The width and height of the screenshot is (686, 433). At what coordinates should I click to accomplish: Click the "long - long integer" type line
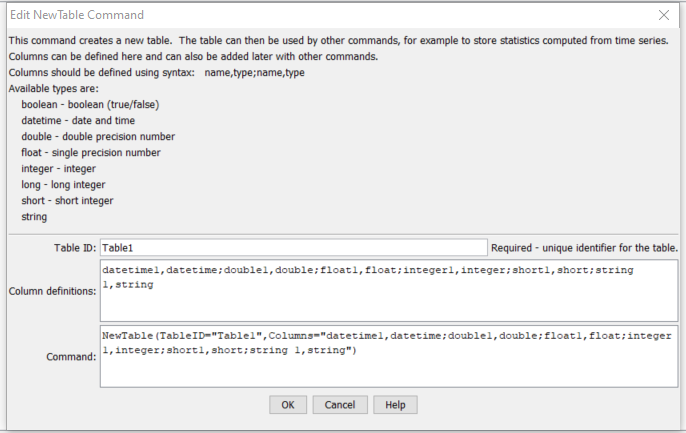[63, 185]
